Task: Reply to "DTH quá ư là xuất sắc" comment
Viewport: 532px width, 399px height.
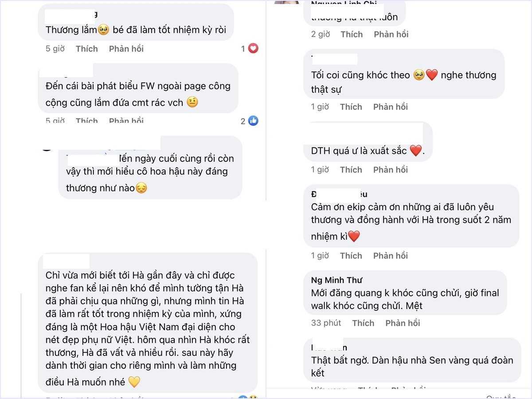Action: click(390, 170)
